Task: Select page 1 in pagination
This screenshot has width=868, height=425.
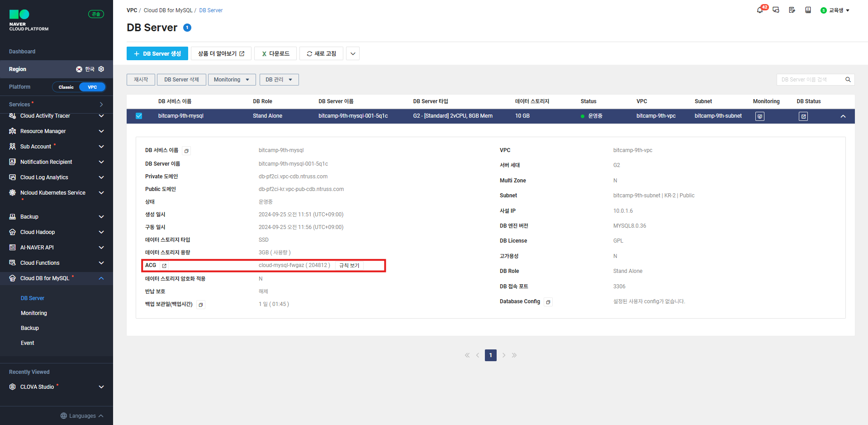Action: click(491, 355)
